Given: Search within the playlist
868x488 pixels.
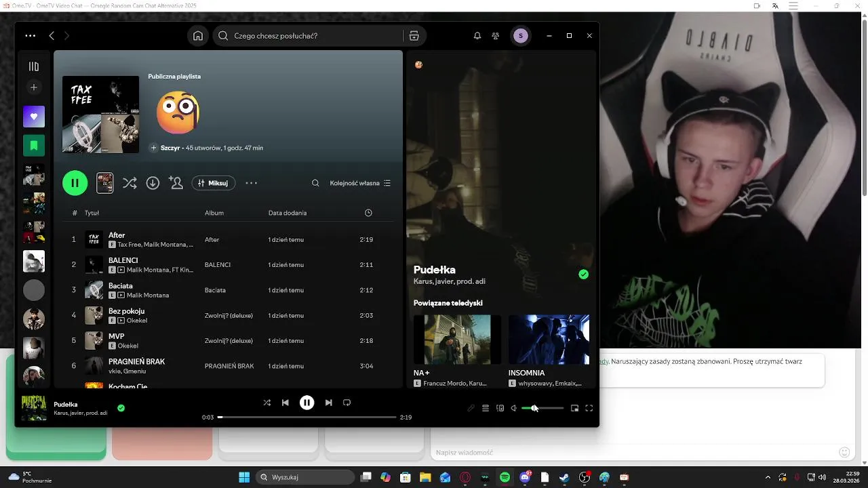Looking at the screenshot, I should [x=315, y=183].
